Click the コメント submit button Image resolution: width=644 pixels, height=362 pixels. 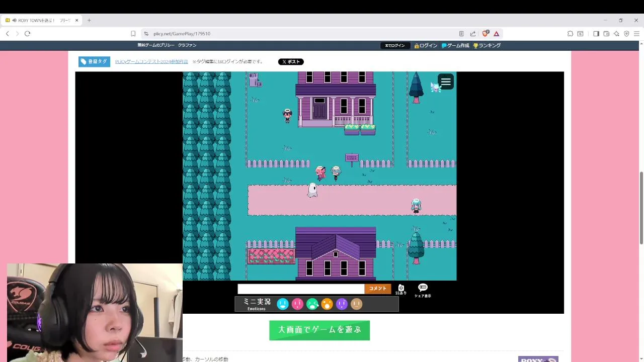(x=377, y=289)
